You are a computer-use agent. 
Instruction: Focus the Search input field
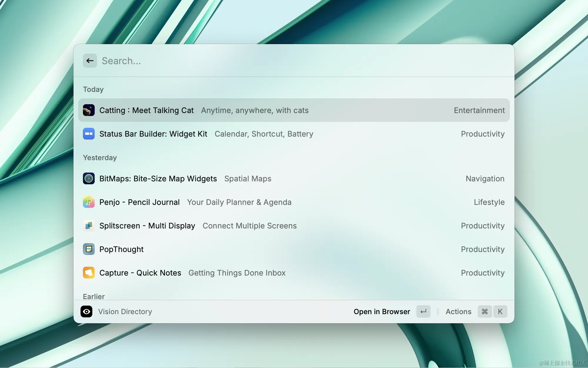click(x=303, y=61)
